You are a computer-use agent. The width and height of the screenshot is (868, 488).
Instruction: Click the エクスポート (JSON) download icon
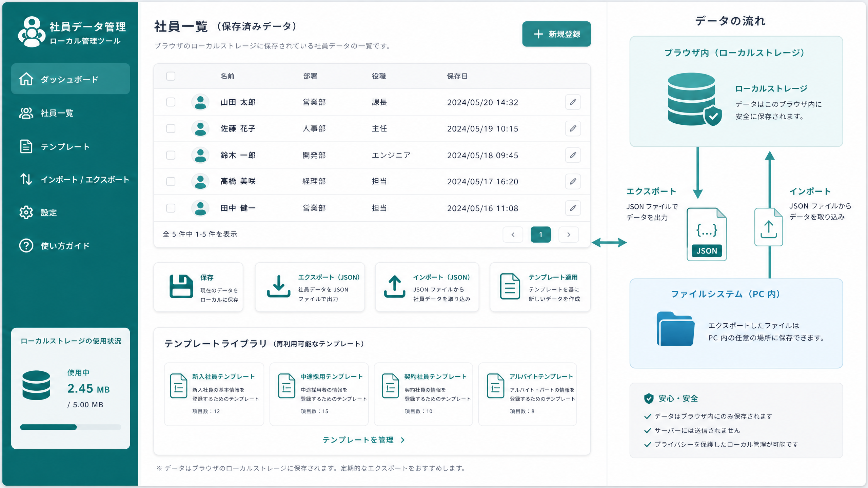278,286
